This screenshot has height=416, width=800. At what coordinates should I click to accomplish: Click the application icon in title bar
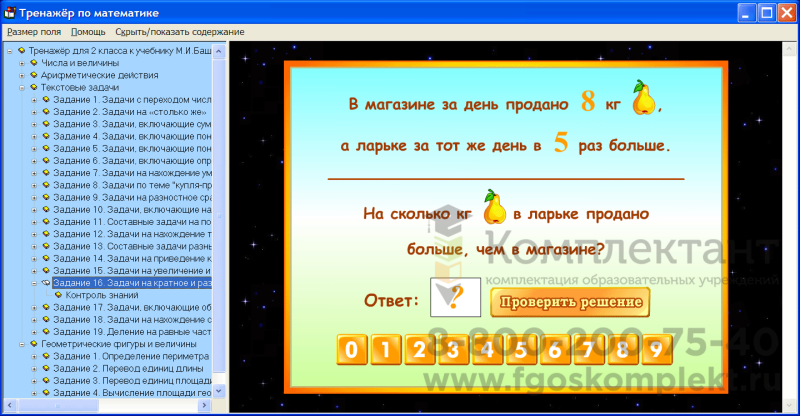[x=10, y=12]
